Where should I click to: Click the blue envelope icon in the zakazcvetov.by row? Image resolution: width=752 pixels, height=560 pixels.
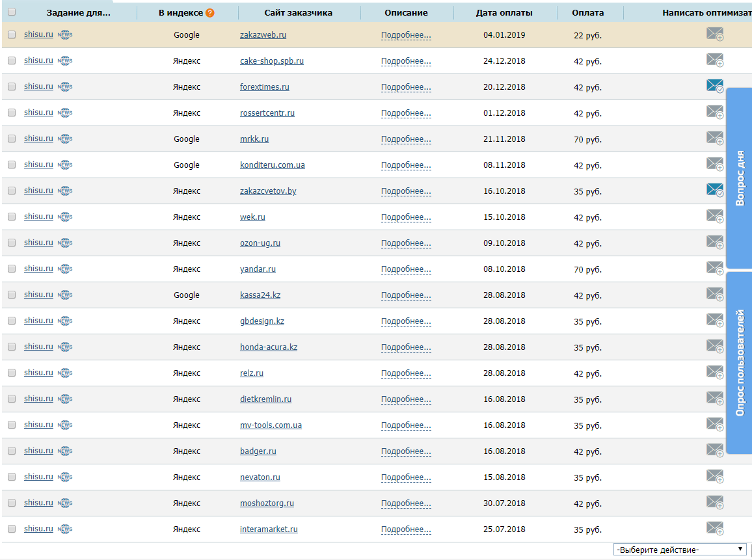pyautogui.click(x=714, y=191)
